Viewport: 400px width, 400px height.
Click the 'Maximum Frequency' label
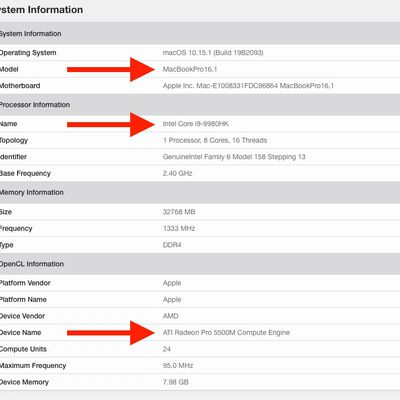click(x=33, y=366)
